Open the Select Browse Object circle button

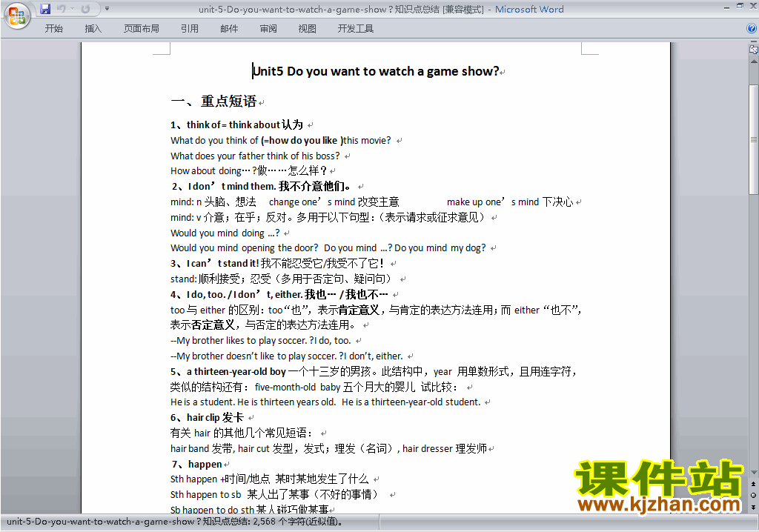[753, 495]
